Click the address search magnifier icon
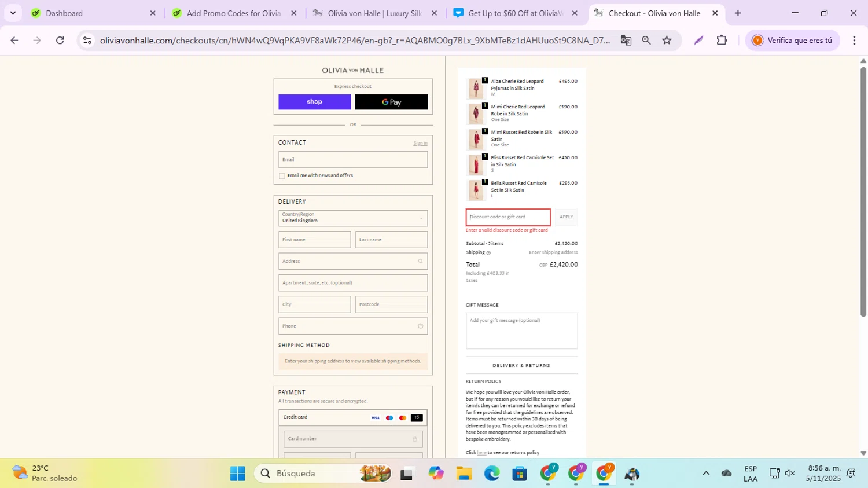 coord(421,261)
